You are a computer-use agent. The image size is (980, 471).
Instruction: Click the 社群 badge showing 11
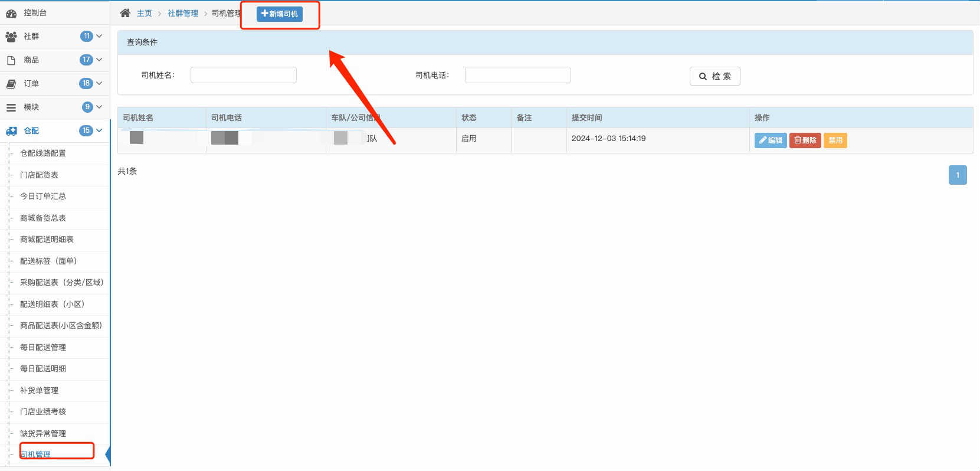coord(87,36)
